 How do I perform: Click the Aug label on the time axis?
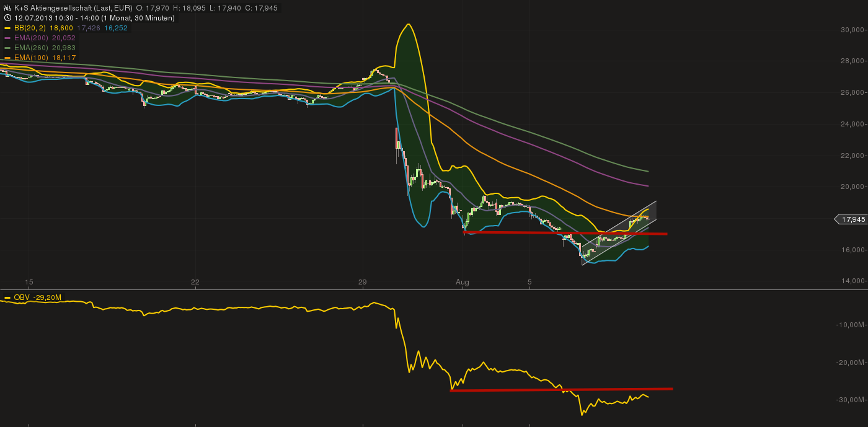click(x=463, y=282)
